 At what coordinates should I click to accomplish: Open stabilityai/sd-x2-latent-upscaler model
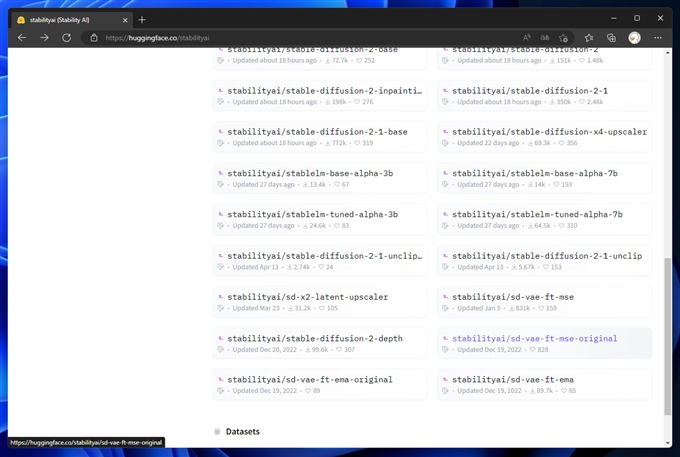pyautogui.click(x=320, y=302)
